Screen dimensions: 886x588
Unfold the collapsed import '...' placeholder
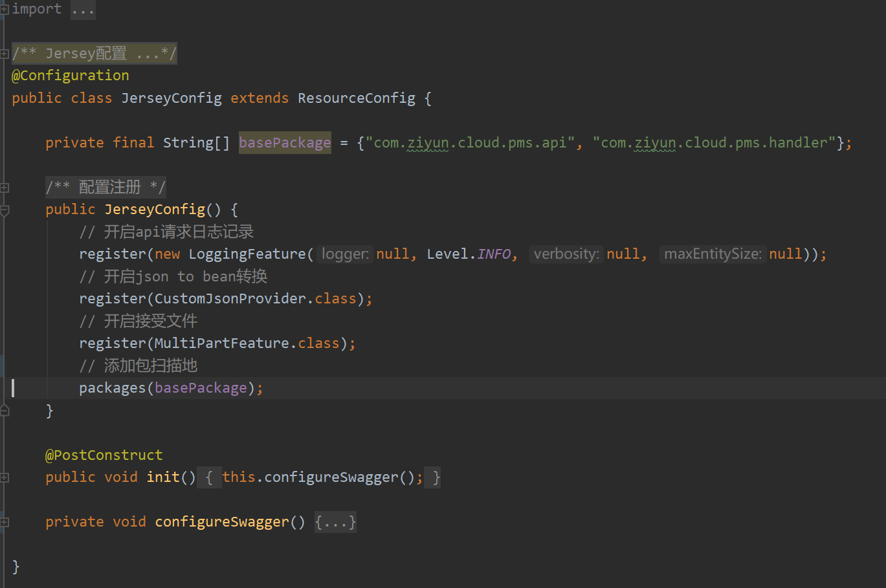83,10
